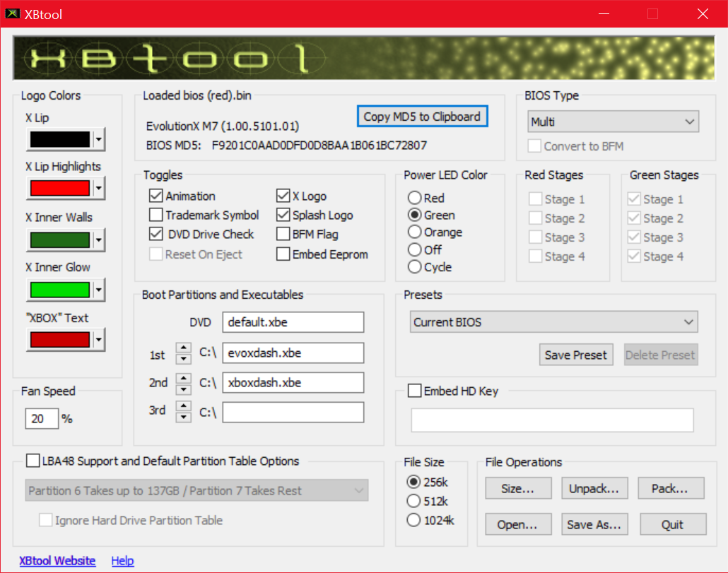Click the BIOS MD5 hash value text
The width and height of the screenshot is (728, 573).
[319, 146]
